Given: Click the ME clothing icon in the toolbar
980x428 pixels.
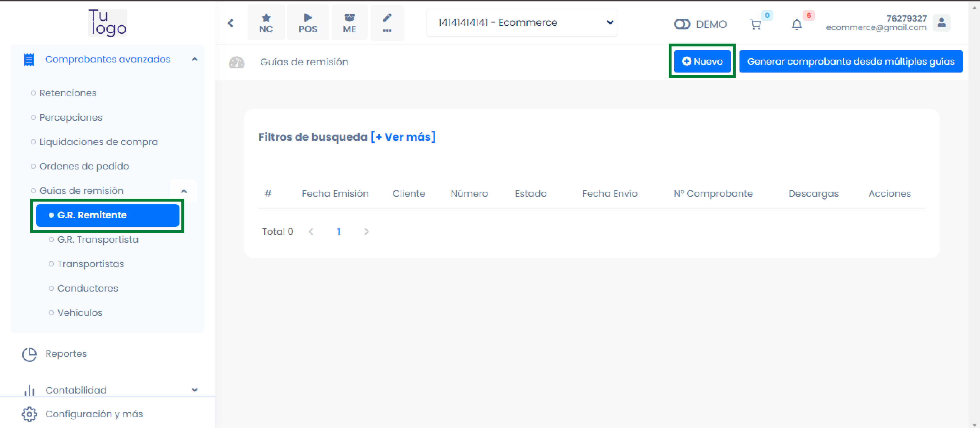Looking at the screenshot, I should pyautogui.click(x=349, y=22).
